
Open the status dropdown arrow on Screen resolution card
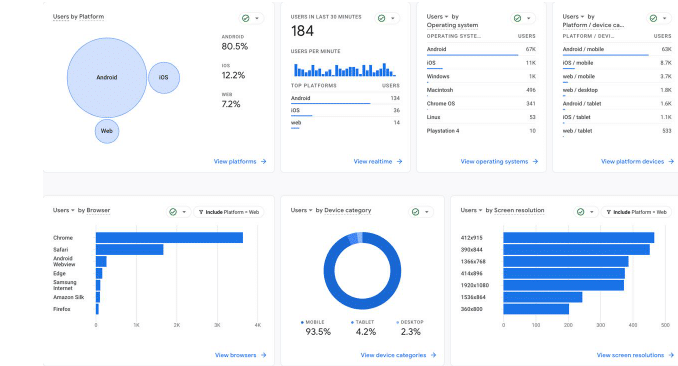coord(592,212)
